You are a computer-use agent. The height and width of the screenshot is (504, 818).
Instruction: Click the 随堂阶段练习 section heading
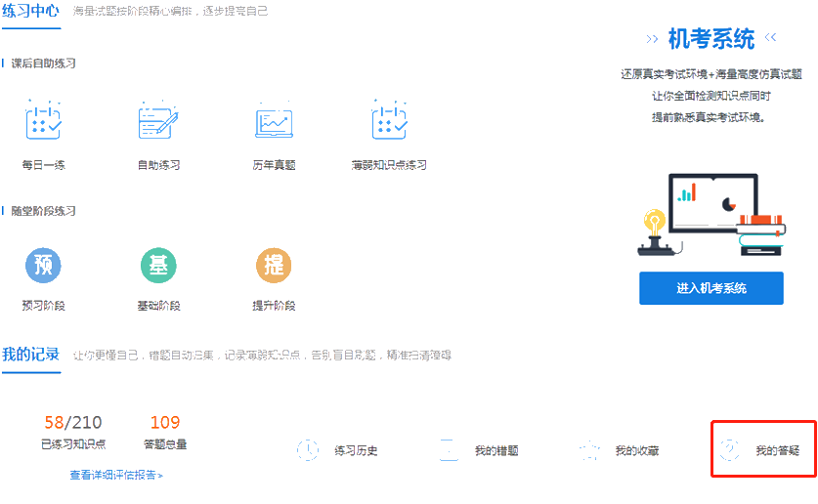(43, 211)
